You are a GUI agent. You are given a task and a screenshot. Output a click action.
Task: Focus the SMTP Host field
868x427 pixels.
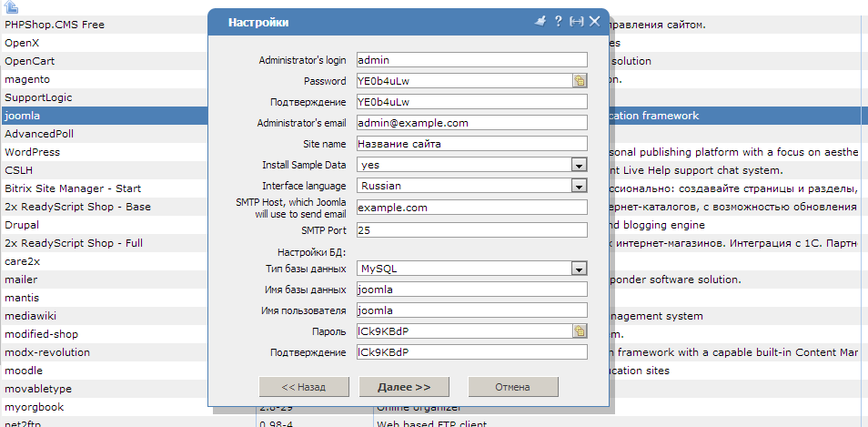point(471,208)
